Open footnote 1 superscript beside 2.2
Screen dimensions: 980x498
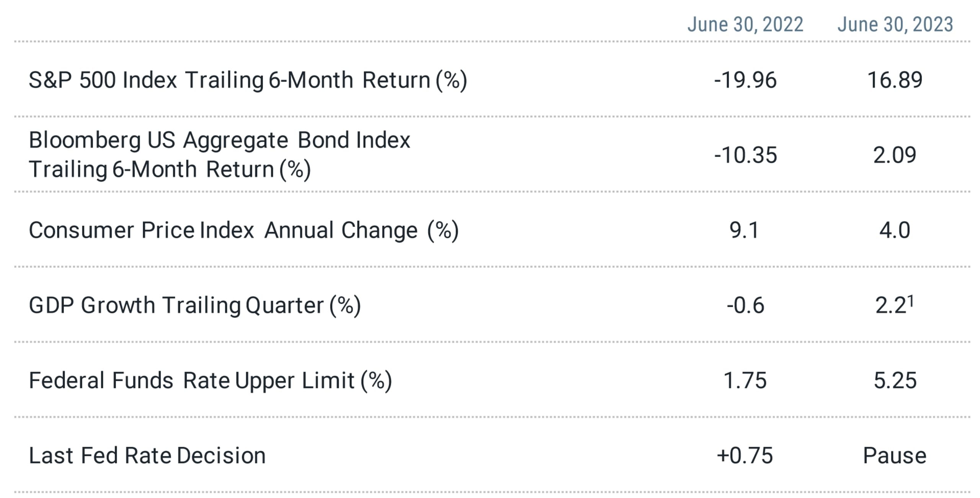pyautogui.click(x=911, y=301)
